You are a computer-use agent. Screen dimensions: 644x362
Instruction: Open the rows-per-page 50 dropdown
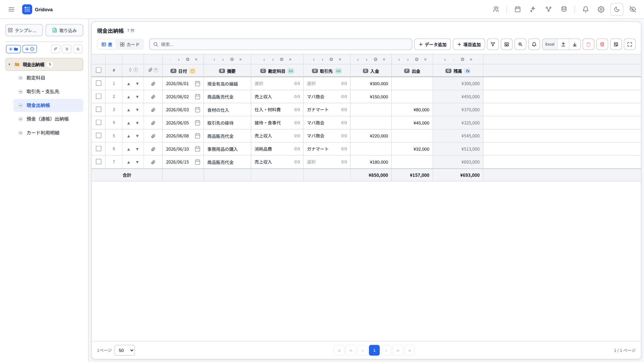click(x=125, y=350)
